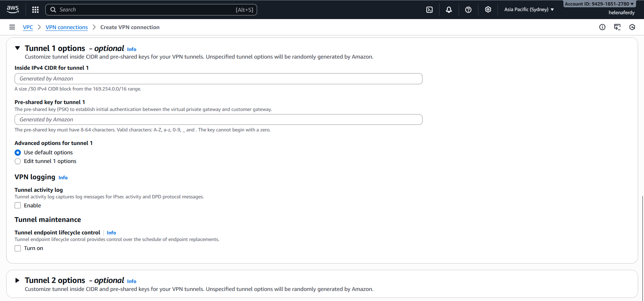Collapse the Tunnel 1 options section
This screenshot has width=644, height=301.
click(17, 48)
